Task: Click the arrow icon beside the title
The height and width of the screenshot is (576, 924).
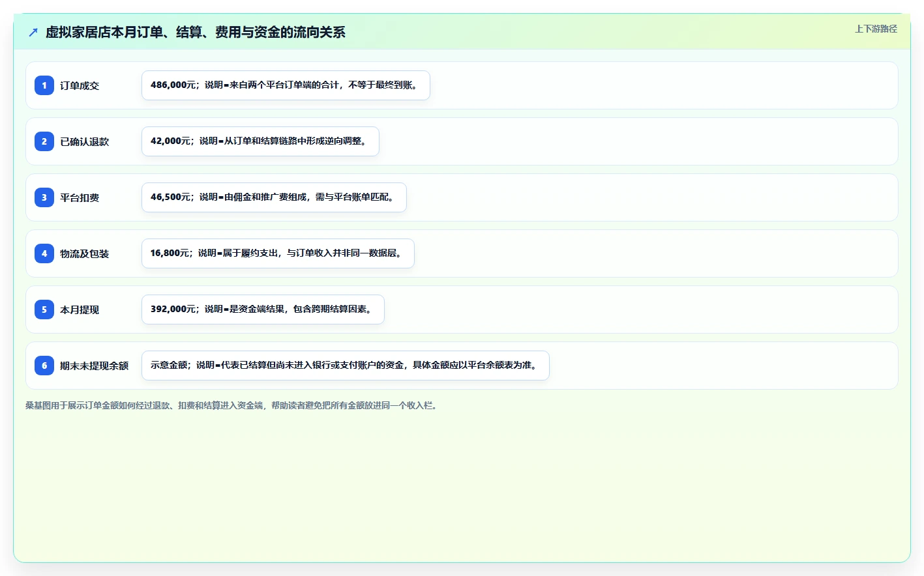Action: click(33, 32)
